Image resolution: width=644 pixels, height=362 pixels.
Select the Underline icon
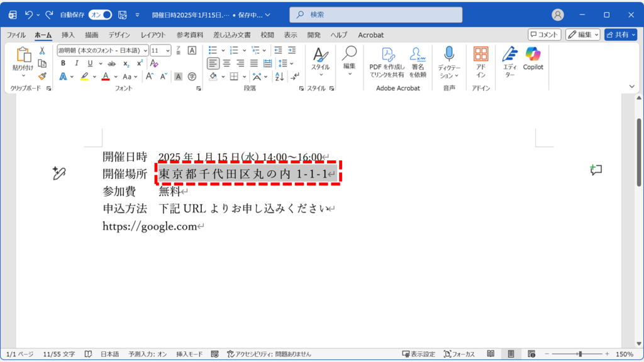(x=89, y=63)
